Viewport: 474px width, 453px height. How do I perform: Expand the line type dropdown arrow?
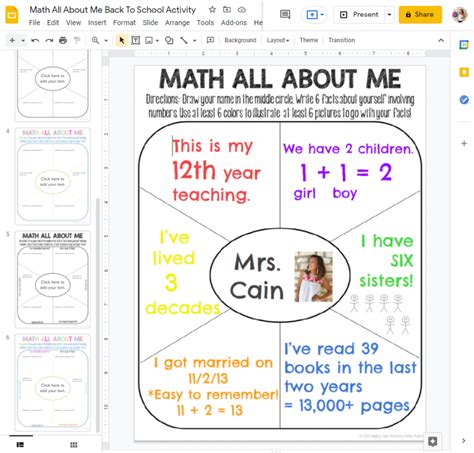click(x=195, y=41)
